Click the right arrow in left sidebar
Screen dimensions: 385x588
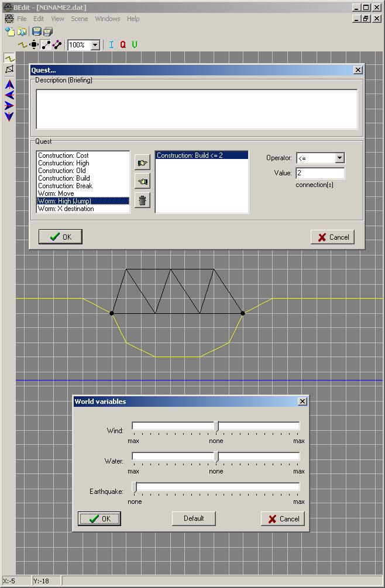(9, 106)
